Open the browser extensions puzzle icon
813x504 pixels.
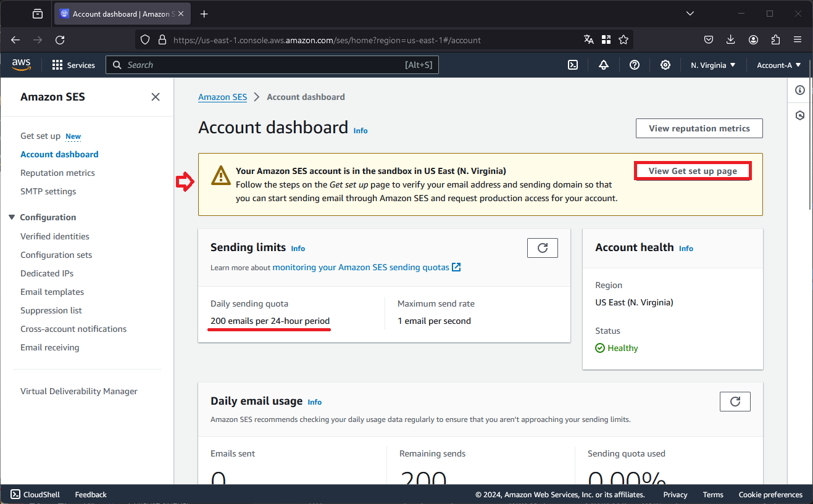[775, 40]
